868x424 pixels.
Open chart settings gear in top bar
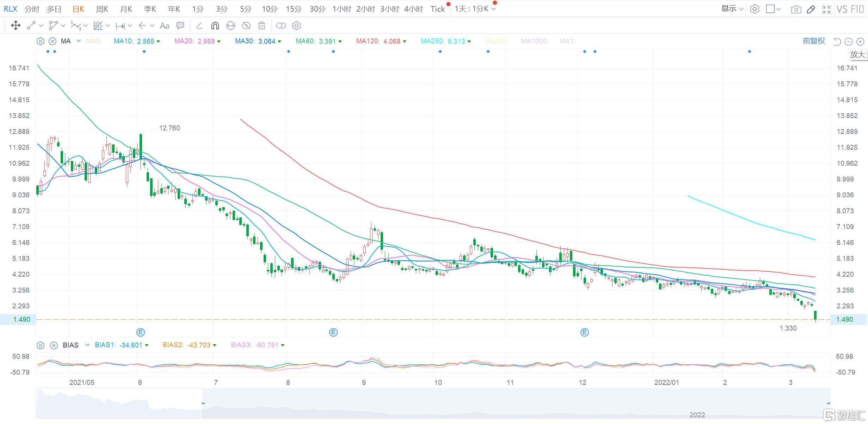pos(754,9)
